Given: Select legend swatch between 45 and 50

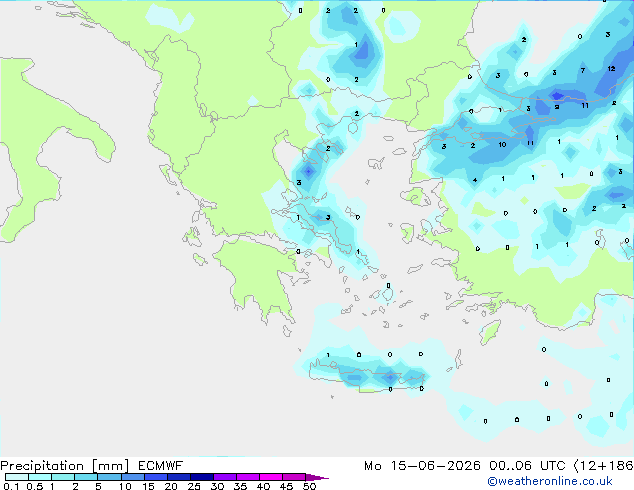Looking at the screenshot, I should coord(294,477).
